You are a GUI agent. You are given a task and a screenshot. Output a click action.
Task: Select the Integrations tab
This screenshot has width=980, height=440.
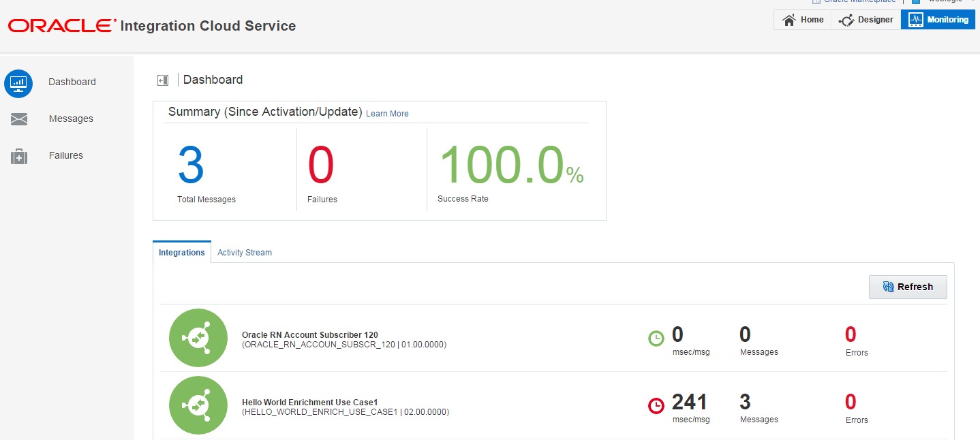182,253
